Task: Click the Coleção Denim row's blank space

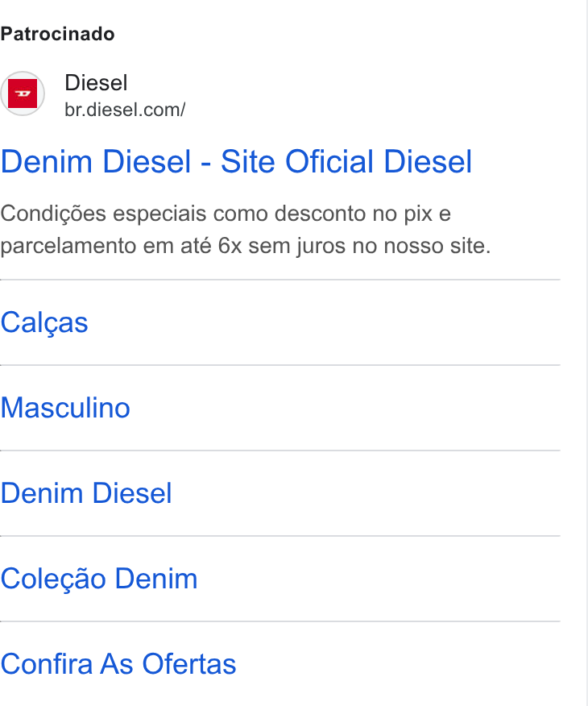Action: (379, 579)
